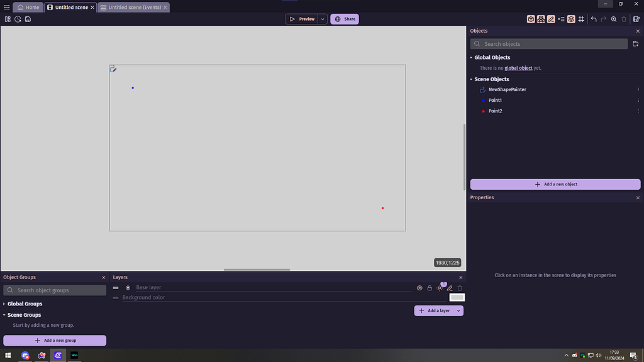Collapse the Scene Objects section
This screenshot has height=362, width=644.
pyautogui.click(x=471, y=79)
